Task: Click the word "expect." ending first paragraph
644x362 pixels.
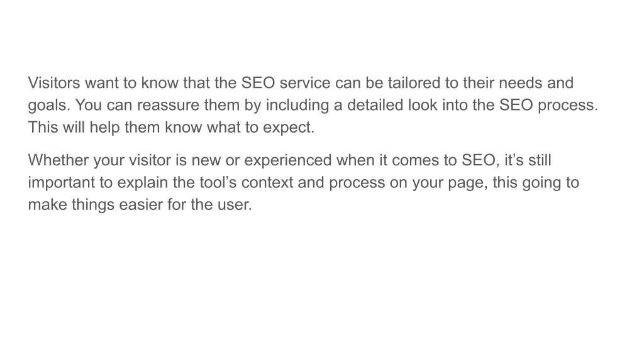Action: pyautogui.click(x=289, y=128)
